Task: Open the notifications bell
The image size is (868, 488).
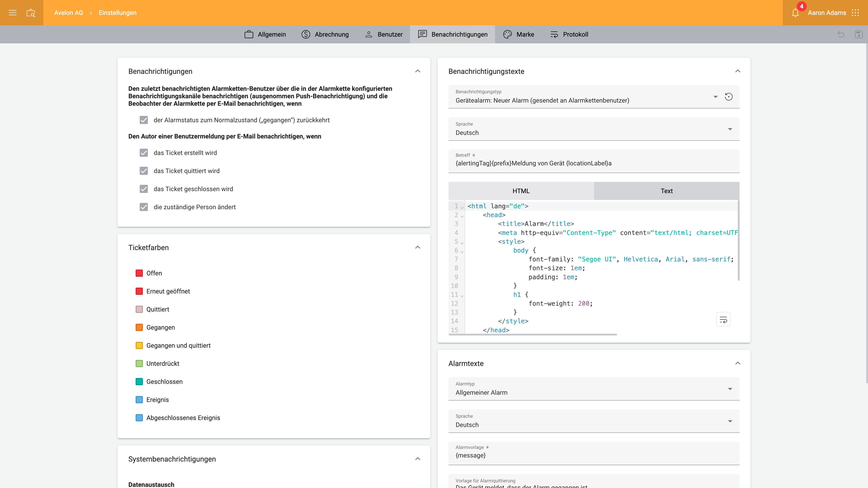Action: point(795,13)
